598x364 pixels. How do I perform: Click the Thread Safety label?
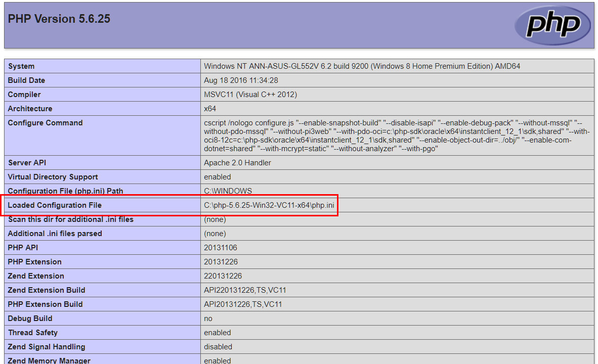coord(33,332)
